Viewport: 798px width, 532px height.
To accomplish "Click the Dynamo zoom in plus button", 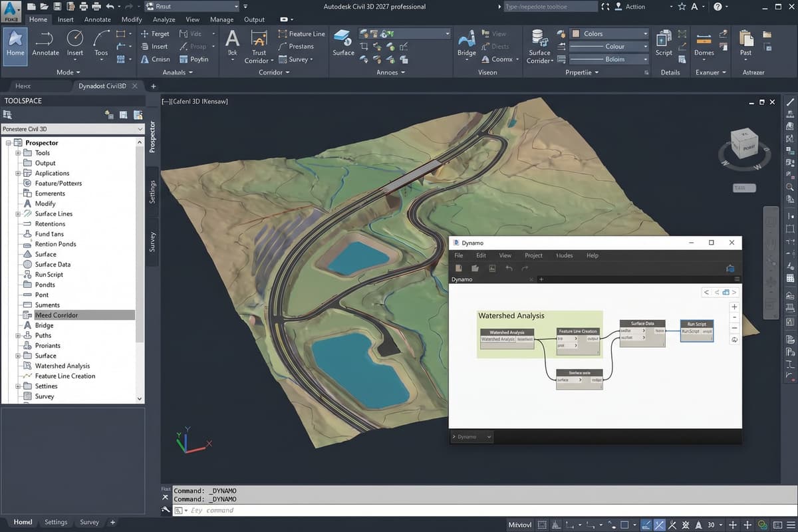I will coord(734,307).
